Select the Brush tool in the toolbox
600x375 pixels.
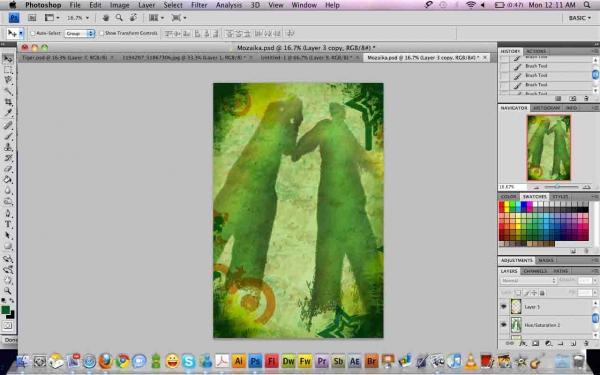pyautogui.click(x=8, y=136)
